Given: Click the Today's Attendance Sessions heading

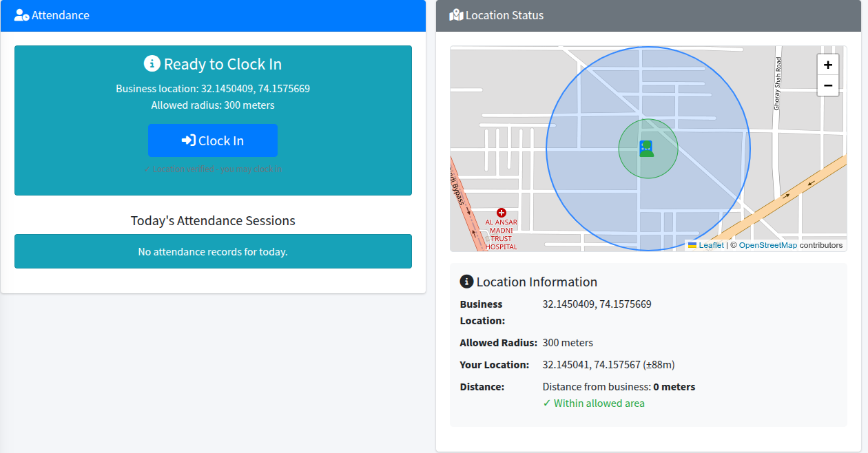Looking at the screenshot, I should (212, 220).
